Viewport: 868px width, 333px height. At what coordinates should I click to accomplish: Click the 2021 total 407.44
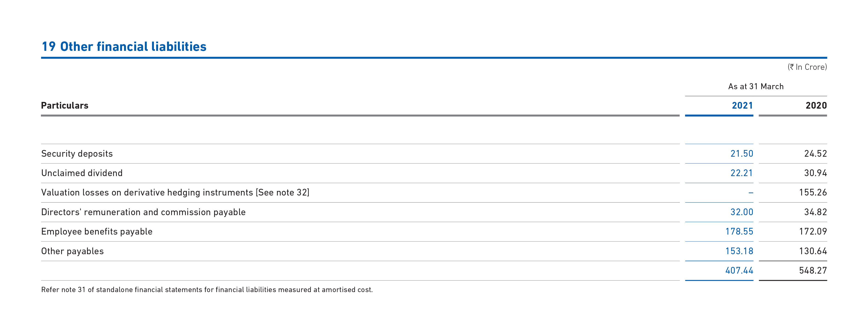[x=739, y=270]
